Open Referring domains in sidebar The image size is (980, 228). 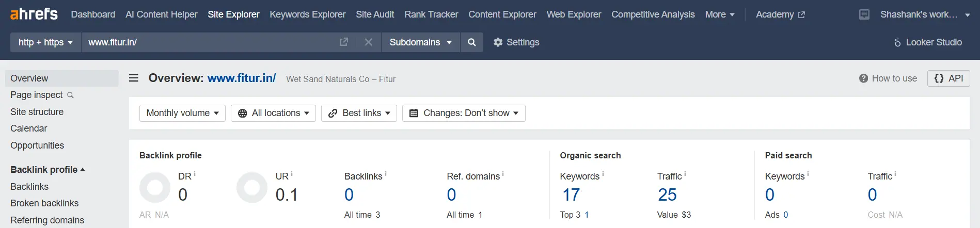click(47, 220)
